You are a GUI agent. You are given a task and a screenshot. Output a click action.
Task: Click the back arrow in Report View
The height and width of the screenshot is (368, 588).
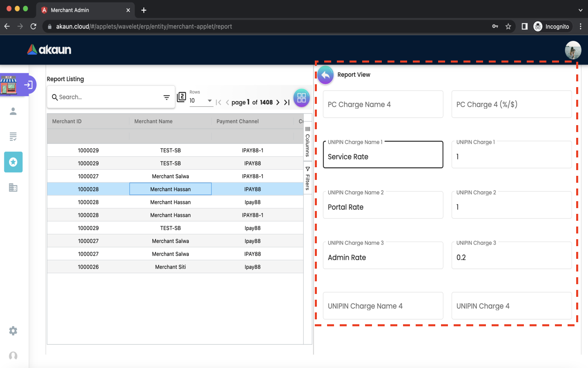(x=325, y=75)
